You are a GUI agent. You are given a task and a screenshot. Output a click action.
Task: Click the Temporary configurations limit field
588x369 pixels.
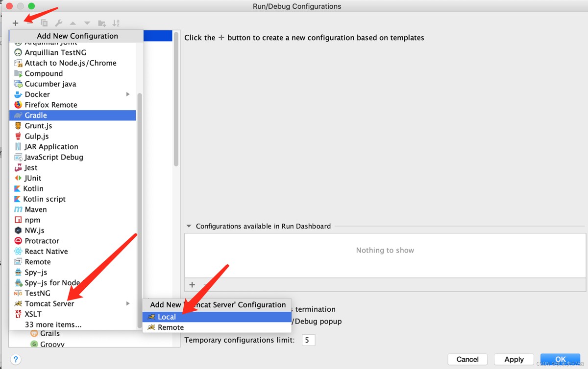pyautogui.click(x=308, y=340)
